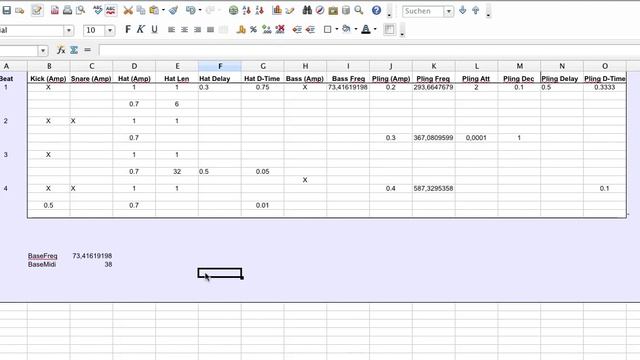Sort Descending icon

[259, 11]
